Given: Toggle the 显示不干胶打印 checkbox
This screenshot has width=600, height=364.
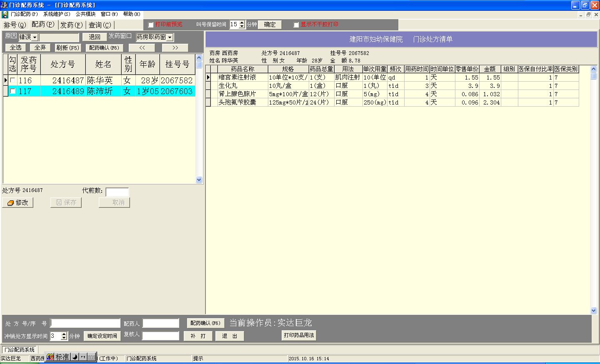Looking at the screenshot, I should [x=296, y=25].
